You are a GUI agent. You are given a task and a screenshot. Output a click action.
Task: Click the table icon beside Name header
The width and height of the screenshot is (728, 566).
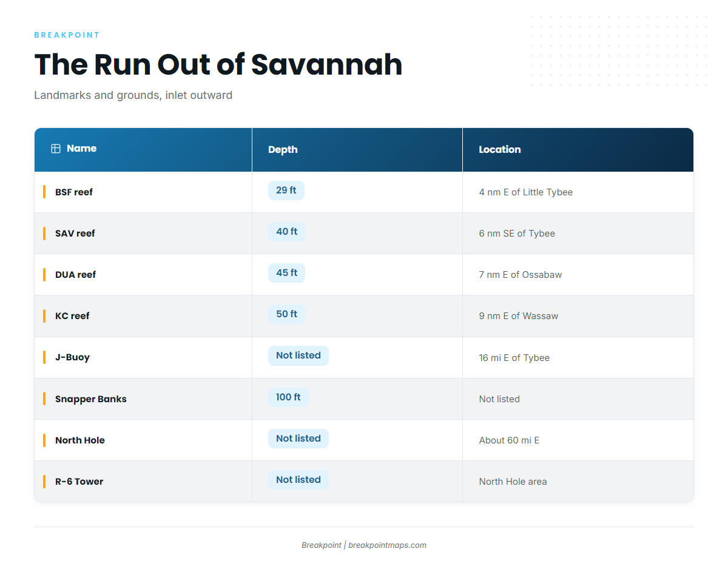[56, 149]
